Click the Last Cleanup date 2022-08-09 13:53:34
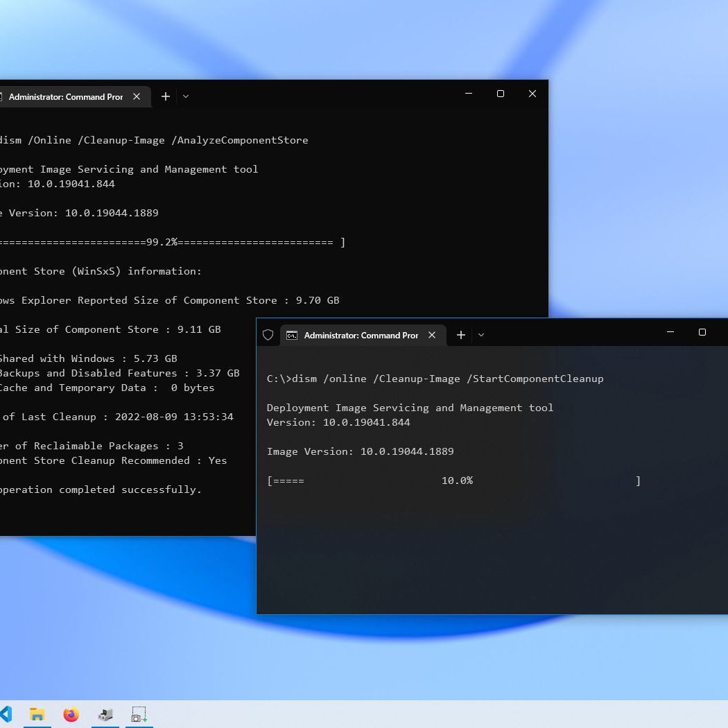The height and width of the screenshot is (728, 728). [174, 417]
